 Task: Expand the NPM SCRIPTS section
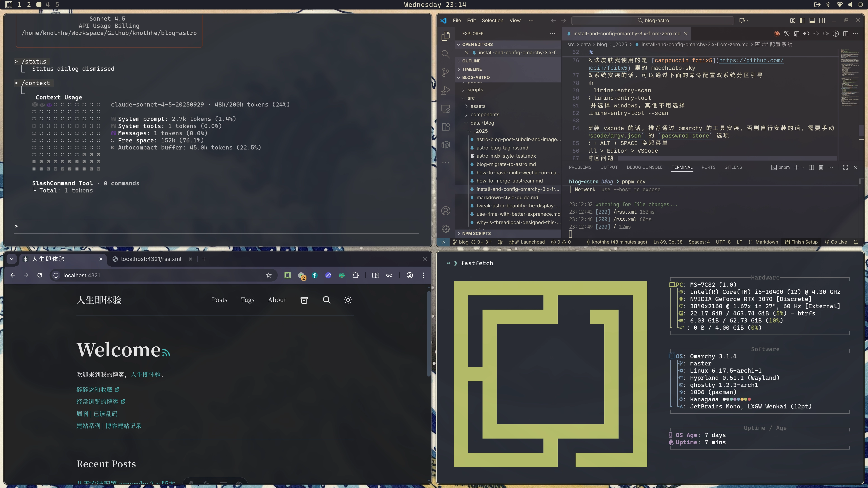coord(476,234)
